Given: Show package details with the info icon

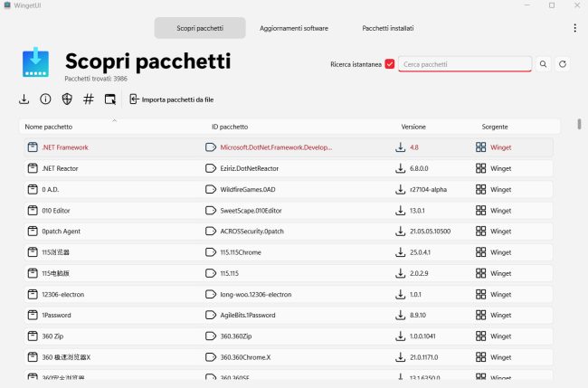Looking at the screenshot, I should click(45, 99).
